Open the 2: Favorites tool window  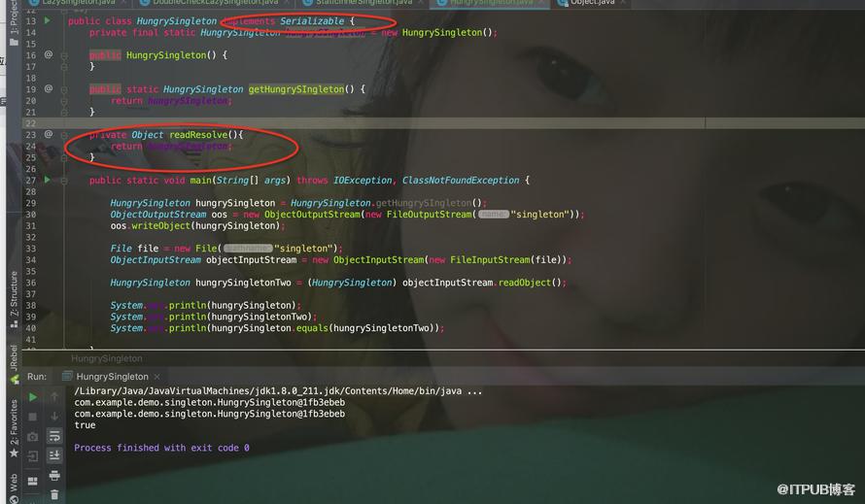click(x=14, y=428)
